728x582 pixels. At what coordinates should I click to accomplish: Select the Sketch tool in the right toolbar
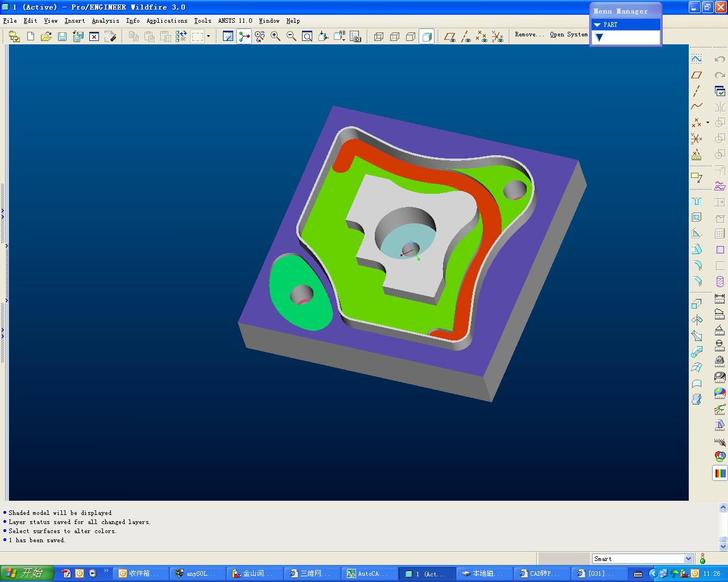697,59
